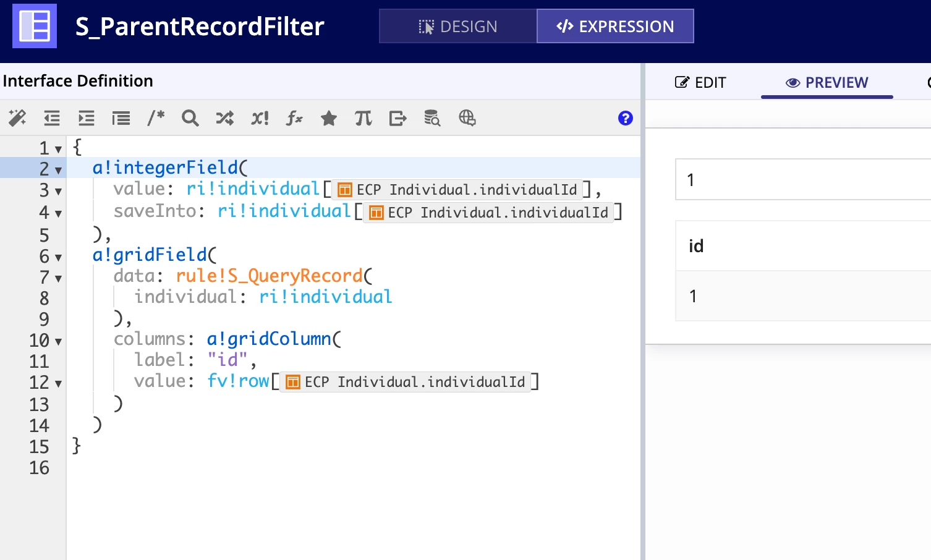Click the database search query icon
Viewport: 931px width, 560px height.
pos(432,117)
